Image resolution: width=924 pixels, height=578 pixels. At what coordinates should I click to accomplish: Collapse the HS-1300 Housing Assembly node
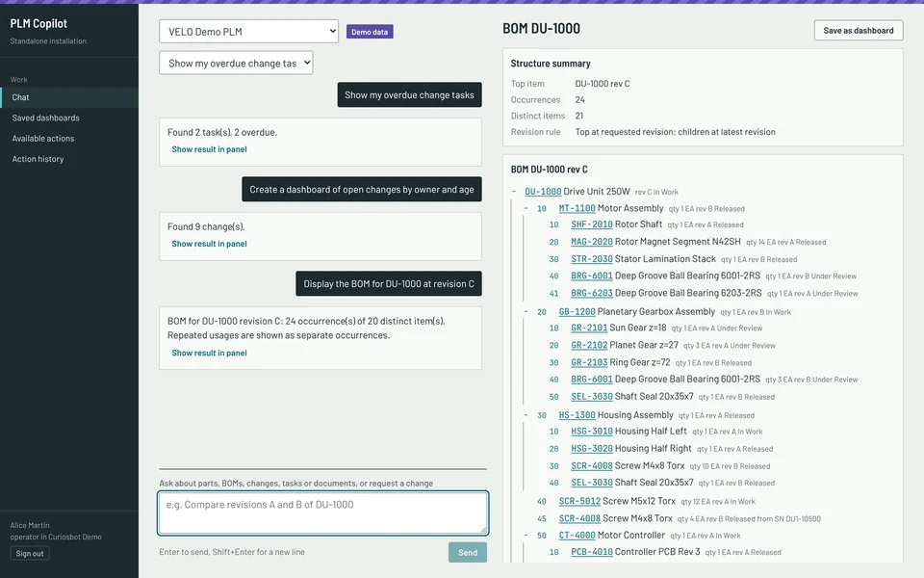point(526,415)
